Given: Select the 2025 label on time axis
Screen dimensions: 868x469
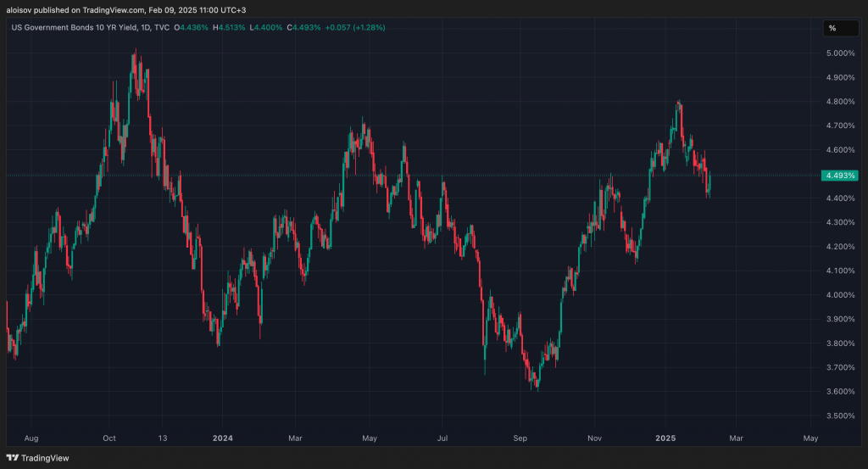Looking at the screenshot, I should (665, 438).
